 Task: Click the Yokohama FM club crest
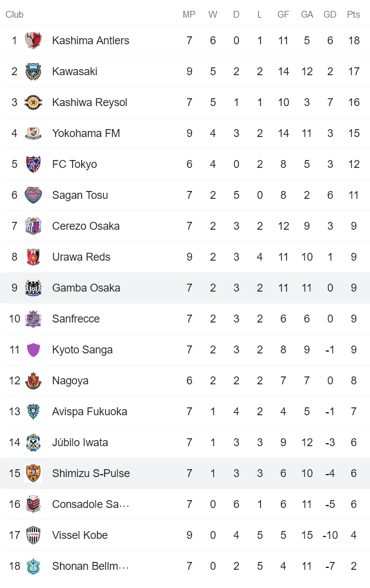[x=35, y=133]
